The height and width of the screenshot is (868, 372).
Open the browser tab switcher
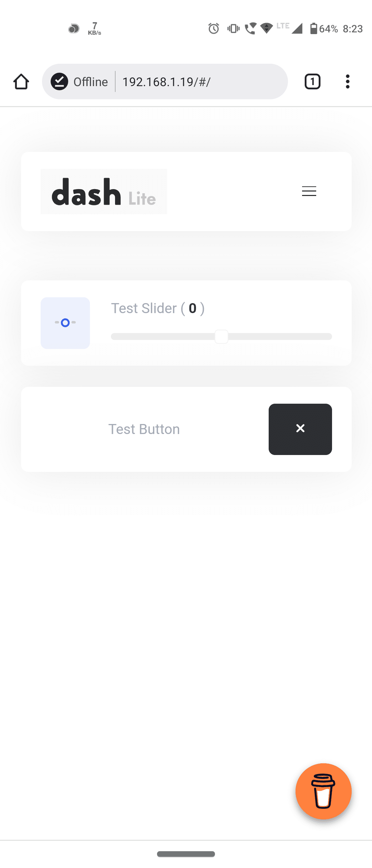(312, 82)
